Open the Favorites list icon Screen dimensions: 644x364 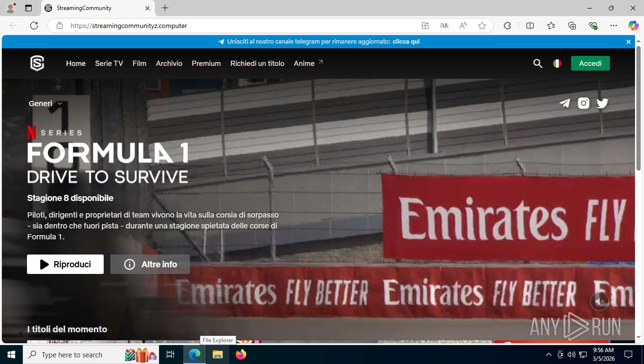(551, 26)
